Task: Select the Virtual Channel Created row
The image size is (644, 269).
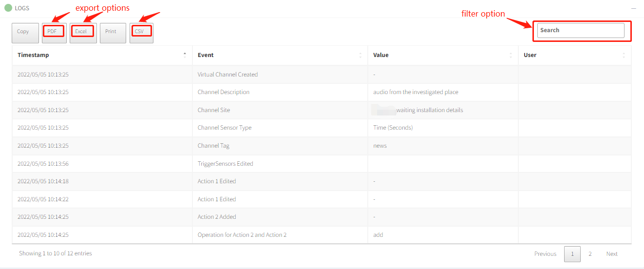Action: [227, 75]
